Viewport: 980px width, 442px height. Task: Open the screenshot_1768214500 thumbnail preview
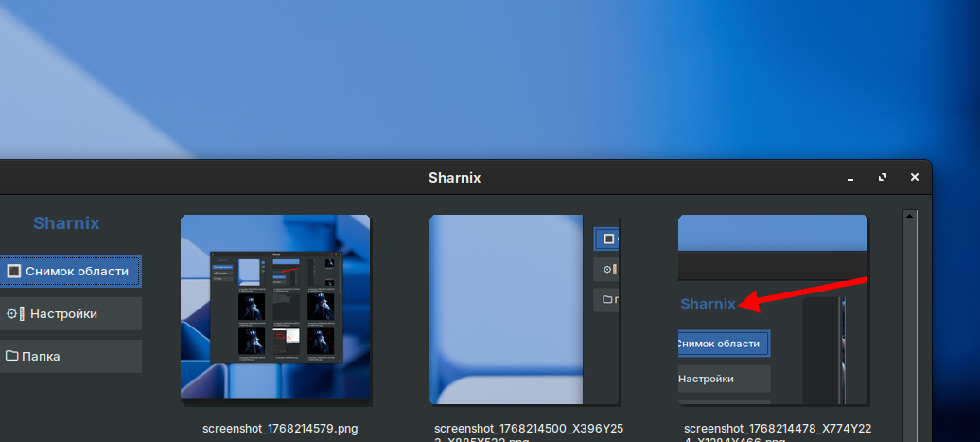(x=524, y=309)
